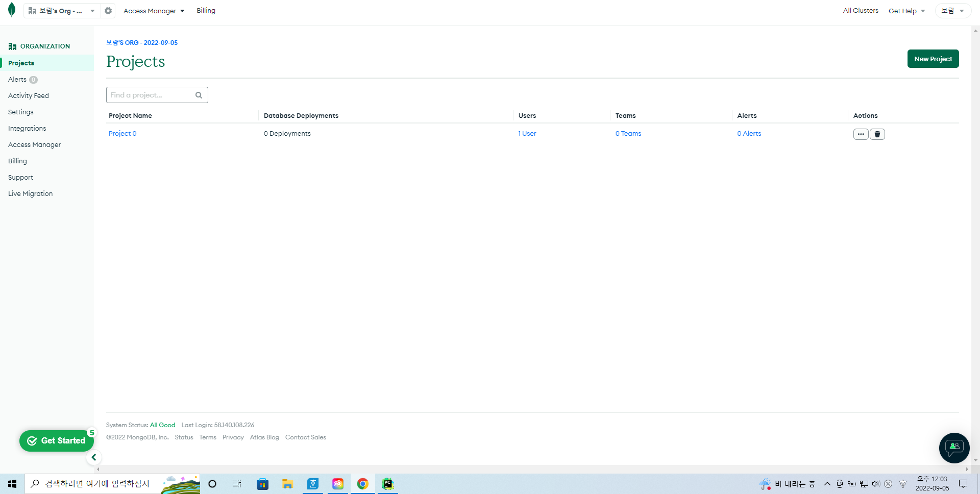This screenshot has width=980, height=494.
Task: Click the Project Name column header
Action: pyautogui.click(x=130, y=116)
